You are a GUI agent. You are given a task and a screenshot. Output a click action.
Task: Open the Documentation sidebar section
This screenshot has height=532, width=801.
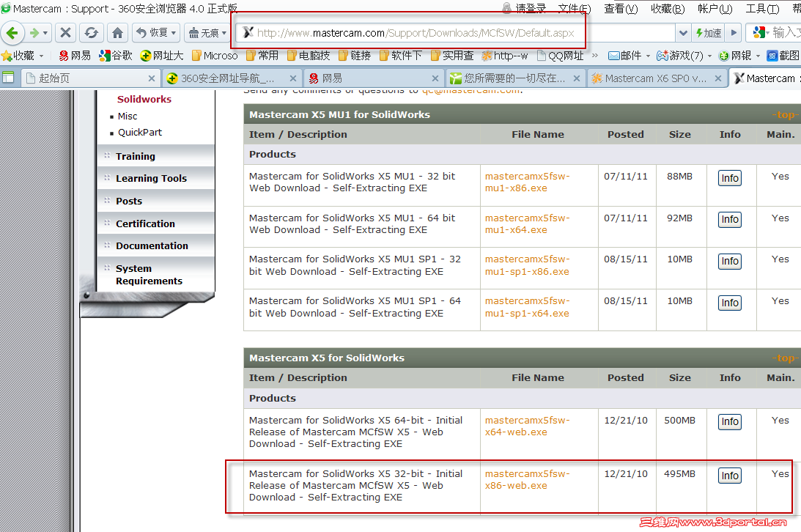155,245
